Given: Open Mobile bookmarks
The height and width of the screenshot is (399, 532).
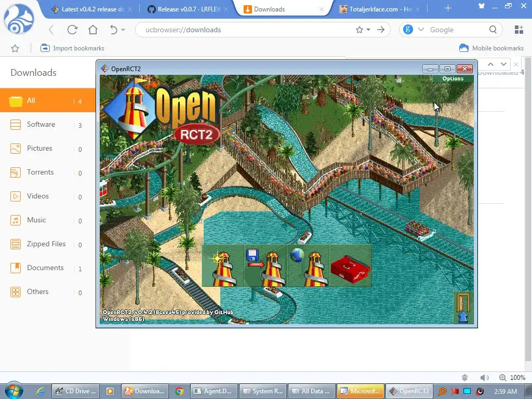Looking at the screenshot, I should (491, 48).
